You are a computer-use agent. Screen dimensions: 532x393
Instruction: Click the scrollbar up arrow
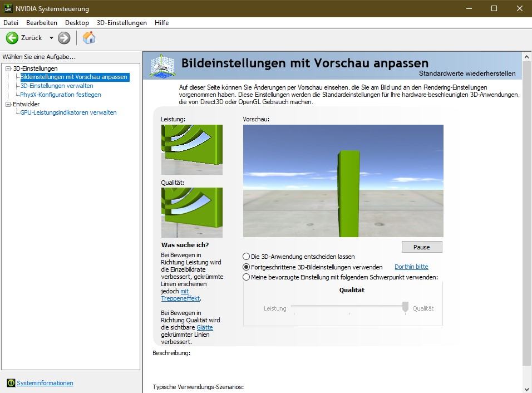[526, 57]
